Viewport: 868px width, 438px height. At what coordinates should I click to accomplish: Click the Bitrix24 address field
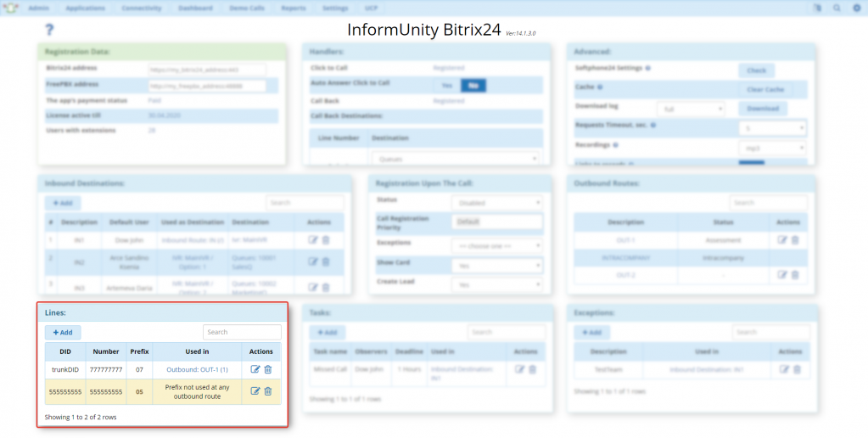click(207, 70)
